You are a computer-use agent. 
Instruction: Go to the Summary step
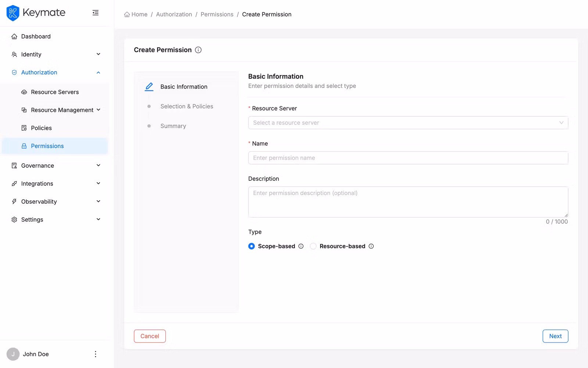tap(173, 126)
